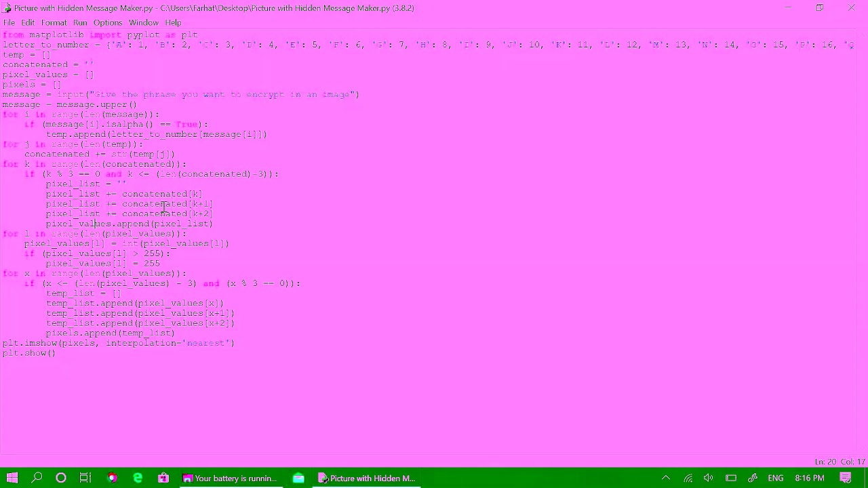The width and height of the screenshot is (868, 488).
Task: Click line 'temp_list.append(pixel_values[x+2])'
Action: [x=140, y=323]
